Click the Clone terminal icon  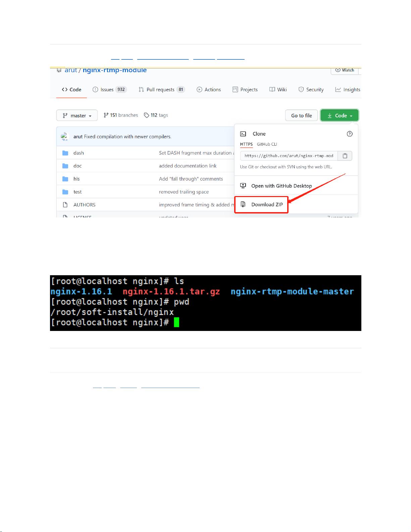coord(243,134)
